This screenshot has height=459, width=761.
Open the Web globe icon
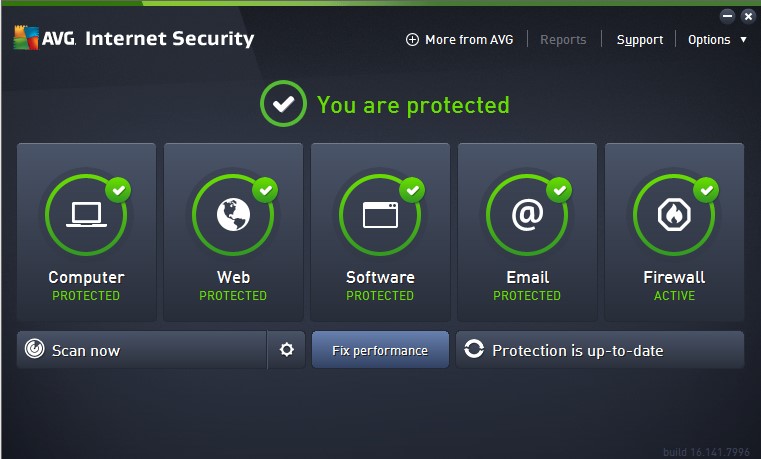tap(233, 214)
